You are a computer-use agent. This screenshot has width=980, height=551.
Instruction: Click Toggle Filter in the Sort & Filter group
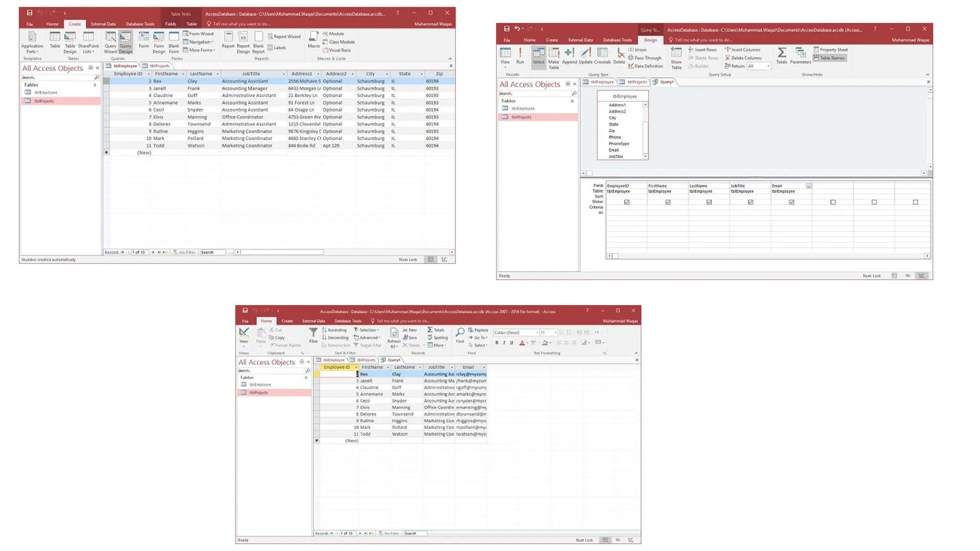[x=367, y=345]
